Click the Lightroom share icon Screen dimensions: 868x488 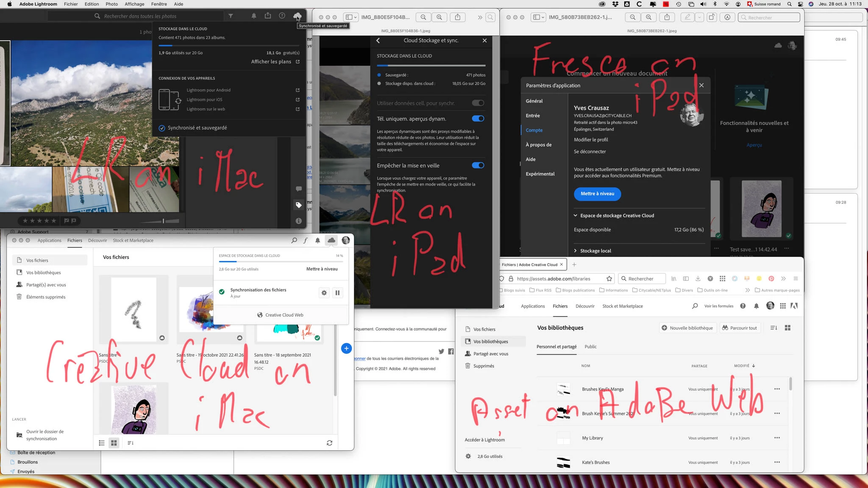[268, 16]
